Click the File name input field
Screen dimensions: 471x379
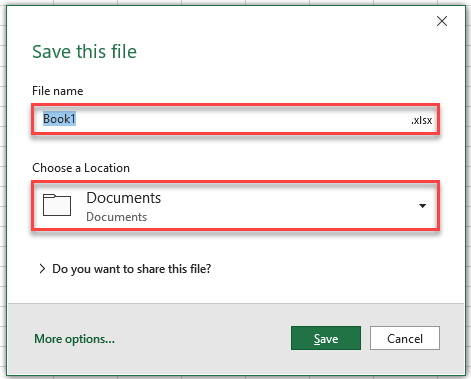[x=235, y=119]
